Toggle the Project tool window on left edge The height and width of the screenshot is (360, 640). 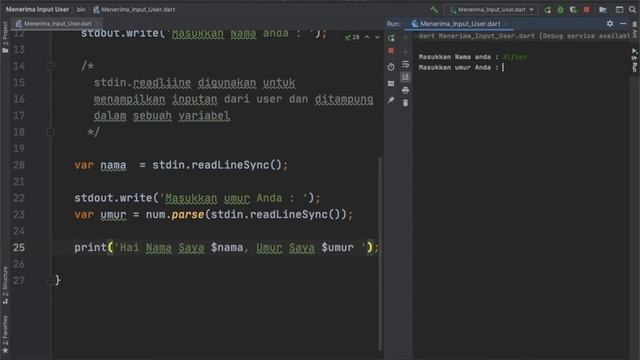tap(5, 38)
